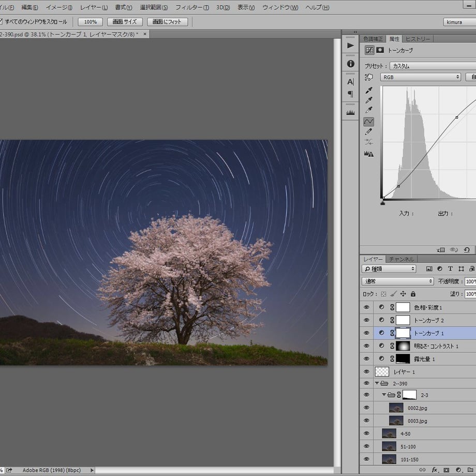This screenshot has width=476, height=476.
Task: Click the smooth curve values icon
Action: tap(368, 142)
